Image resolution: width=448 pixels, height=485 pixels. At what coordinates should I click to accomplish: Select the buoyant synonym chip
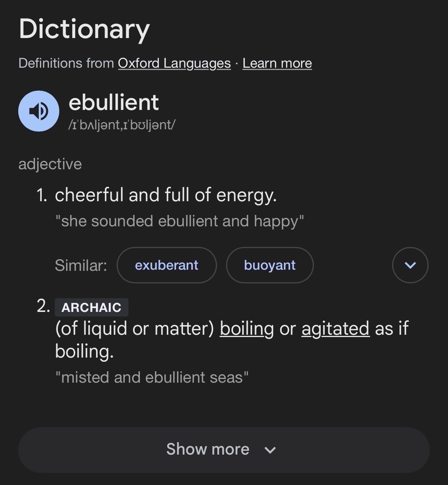pos(270,265)
